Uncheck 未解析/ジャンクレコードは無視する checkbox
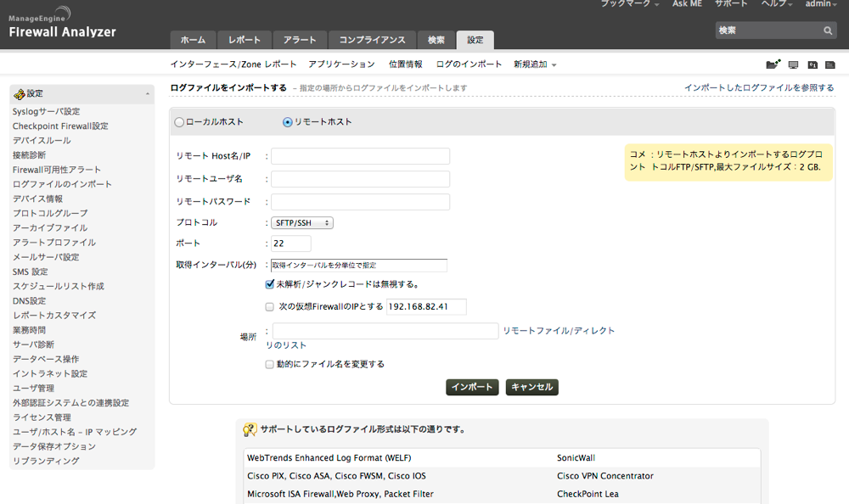 click(x=270, y=284)
